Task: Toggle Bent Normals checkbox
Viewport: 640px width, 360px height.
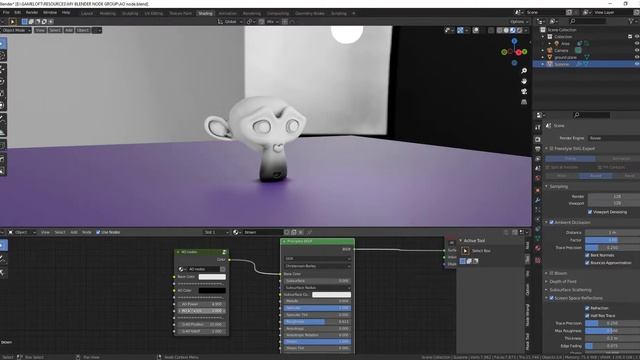Action: click(x=587, y=255)
